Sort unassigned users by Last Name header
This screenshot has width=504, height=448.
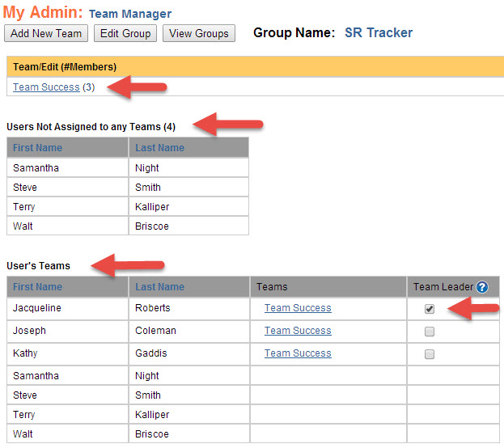(x=159, y=148)
